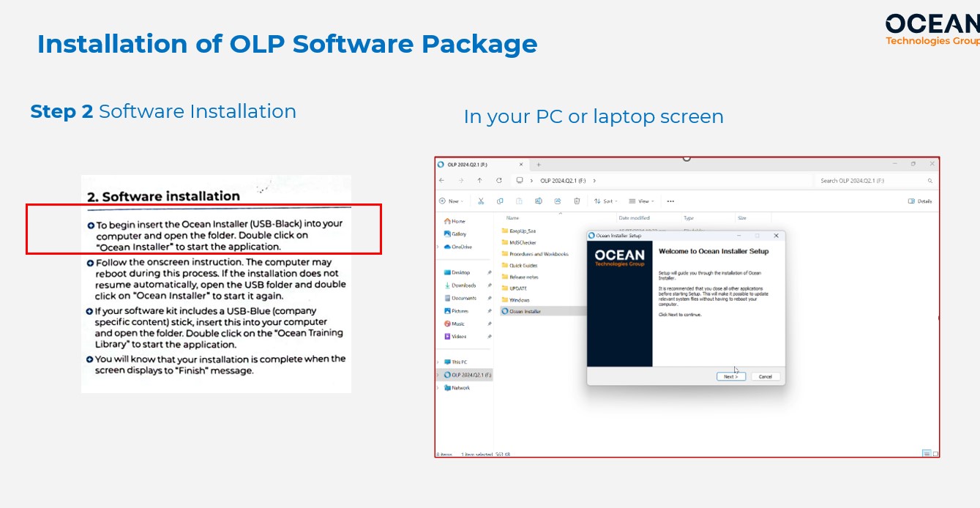Click the Copy icon in Explorer toolbar

coord(500,201)
